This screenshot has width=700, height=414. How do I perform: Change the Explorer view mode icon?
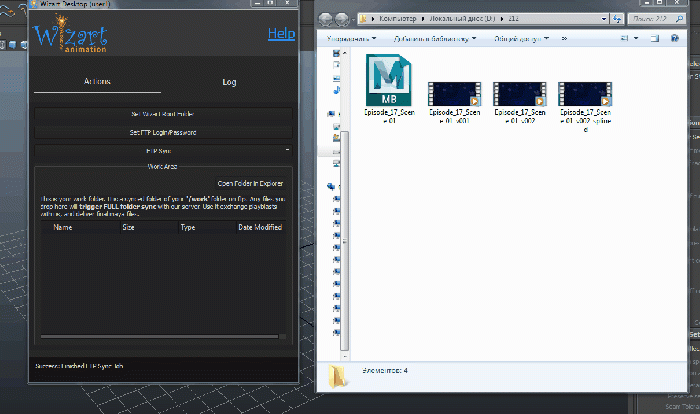(x=625, y=38)
